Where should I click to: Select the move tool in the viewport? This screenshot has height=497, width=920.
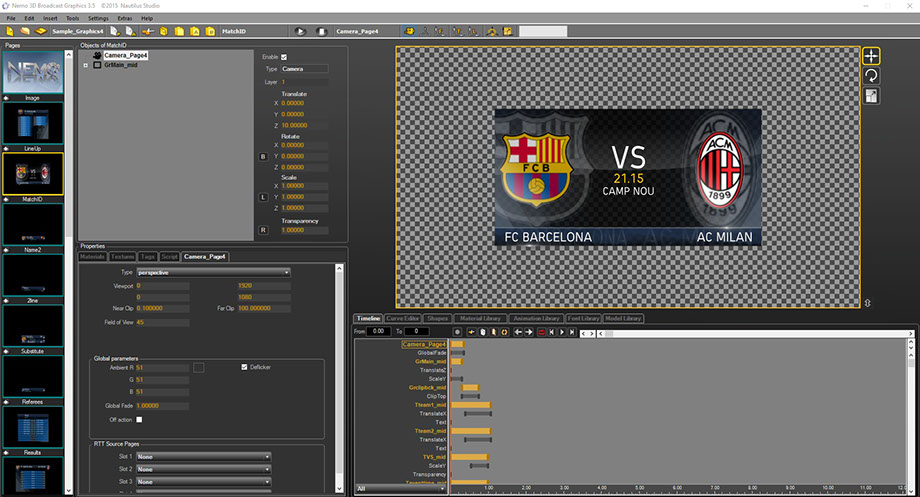tap(871, 56)
